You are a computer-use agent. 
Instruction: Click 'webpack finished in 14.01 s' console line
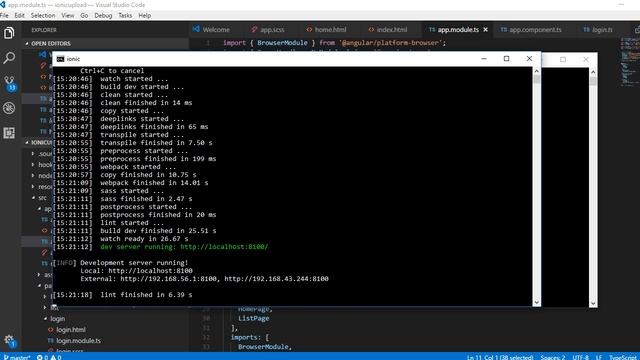(154, 183)
